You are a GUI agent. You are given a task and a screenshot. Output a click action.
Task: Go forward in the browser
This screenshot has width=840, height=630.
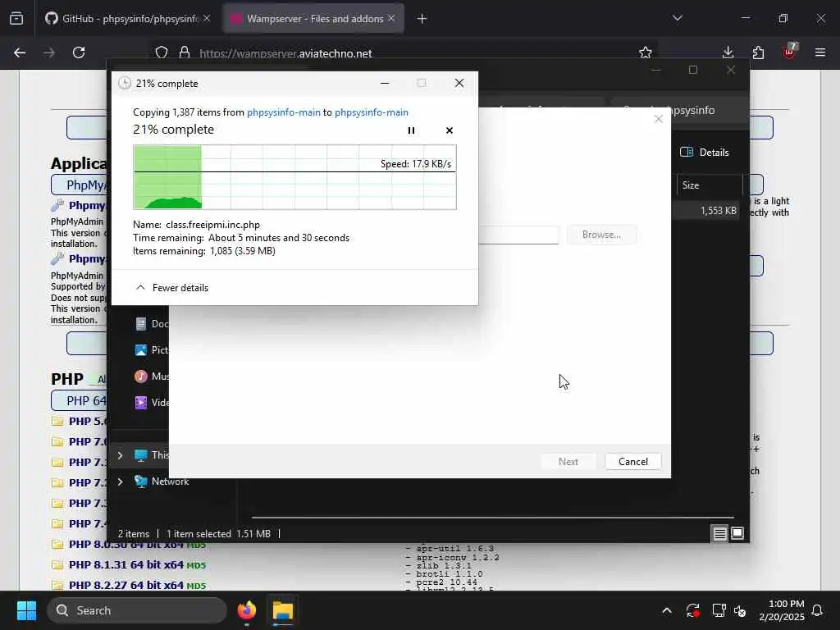pos(49,52)
